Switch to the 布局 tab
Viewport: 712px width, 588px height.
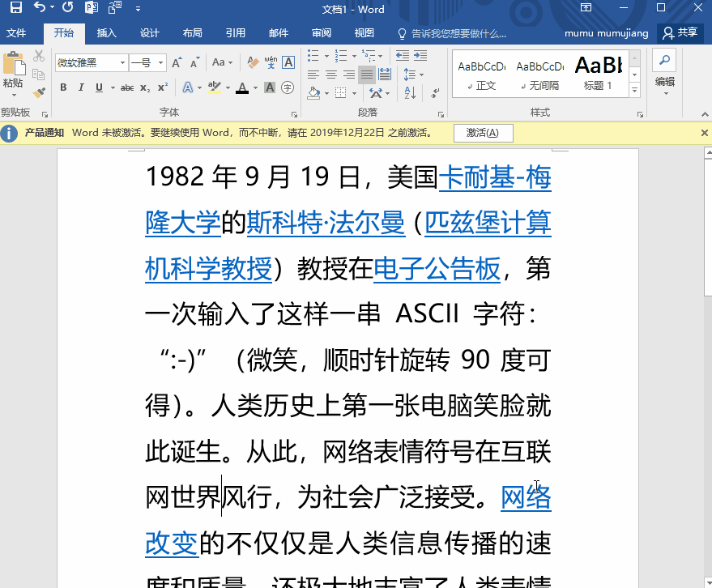click(x=193, y=33)
